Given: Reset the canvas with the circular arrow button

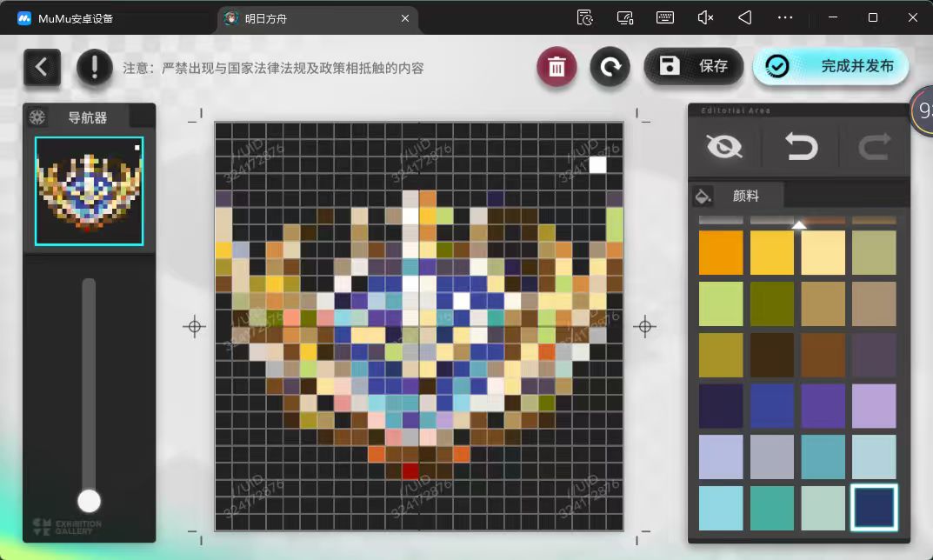Looking at the screenshot, I should [x=610, y=66].
